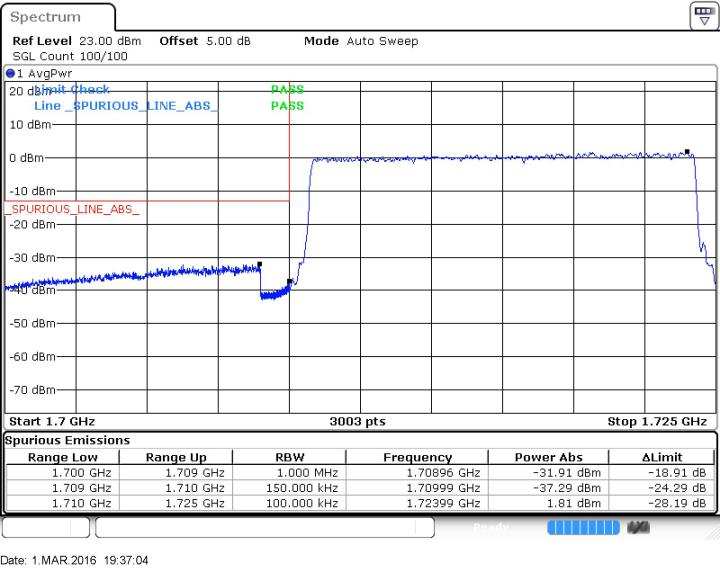
Task: Click the Range Low column header
Action: coord(62,457)
